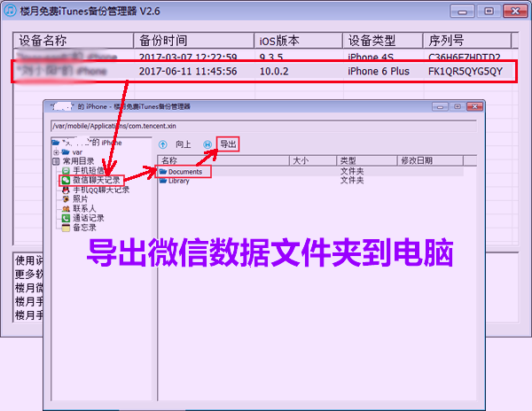Expand the var folder tree node
The height and width of the screenshot is (411, 532).
tap(57, 152)
